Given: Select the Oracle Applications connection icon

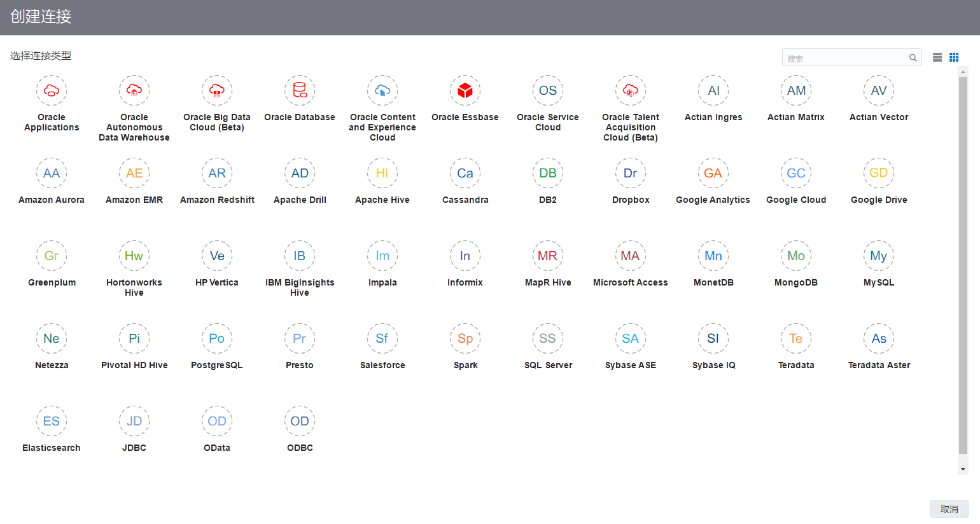Looking at the screenshot, I should (x=52, y=90).
